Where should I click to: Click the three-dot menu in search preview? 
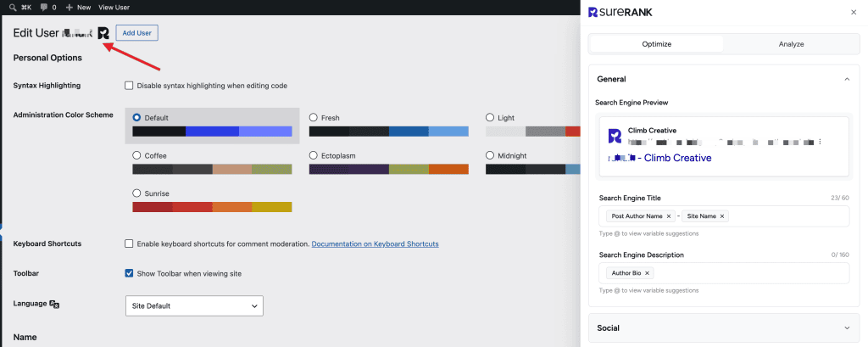tap(820, 142)
